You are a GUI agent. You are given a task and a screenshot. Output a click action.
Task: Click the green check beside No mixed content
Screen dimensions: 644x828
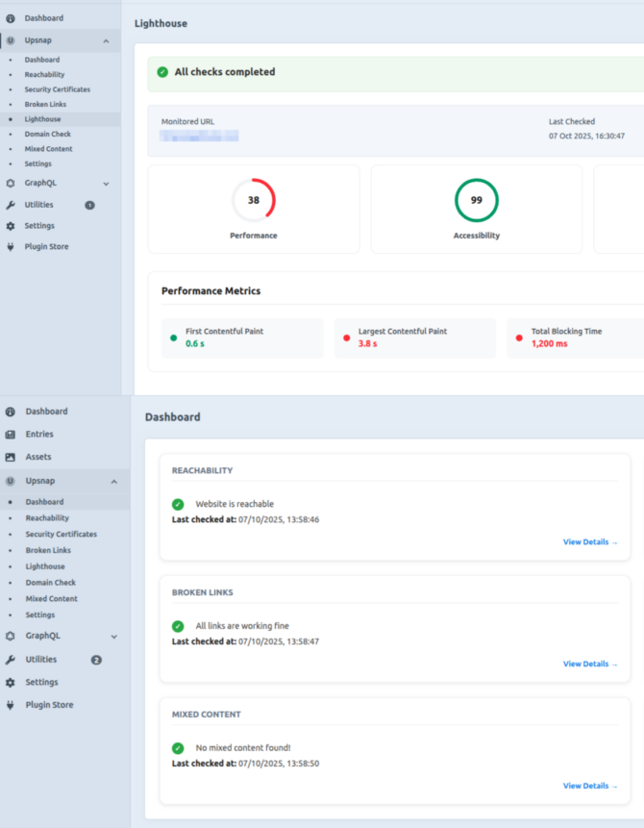[x=178, y=748]
